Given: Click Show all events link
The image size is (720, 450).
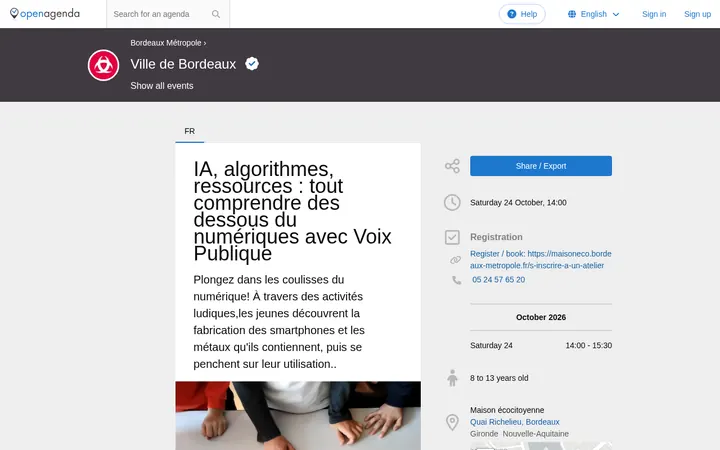Looking at the screenshot, I should pyautogui.click(x=162, y=86).
